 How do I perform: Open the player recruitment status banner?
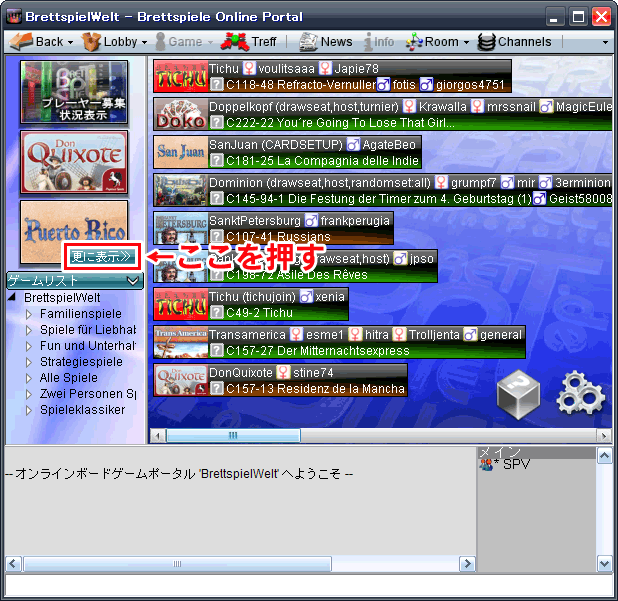74,92
